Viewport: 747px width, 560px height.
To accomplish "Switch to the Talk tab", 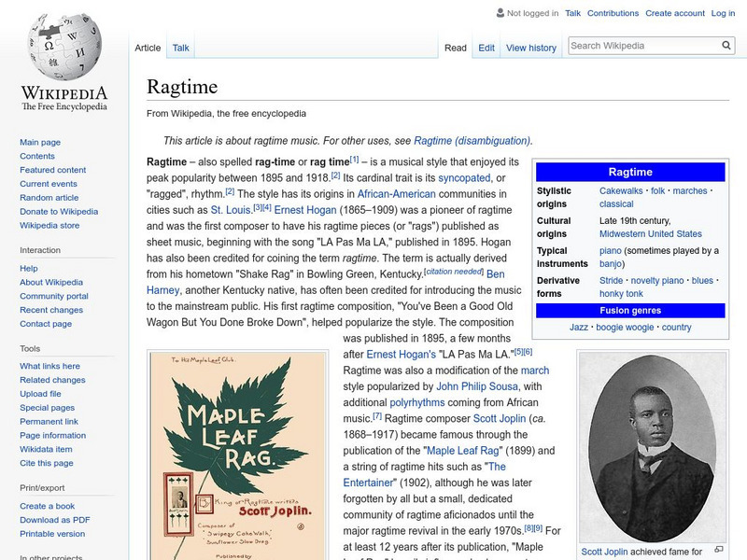I will pos(180,48).
